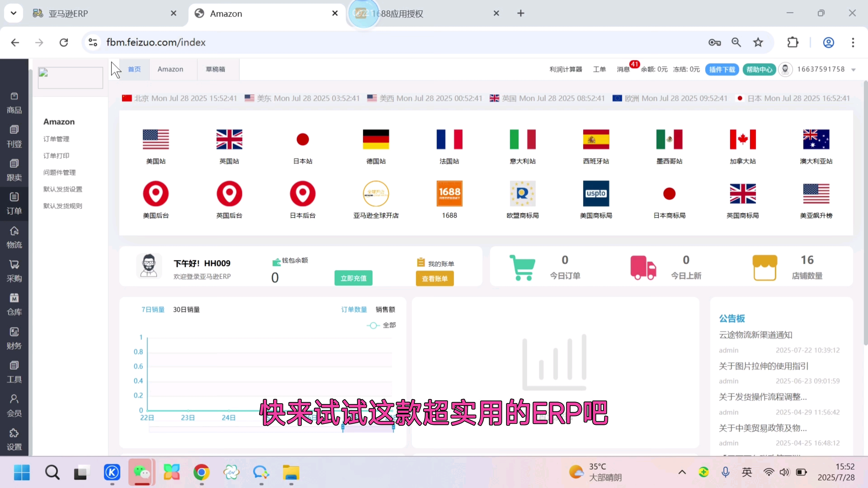Open the 利润计算器 link
Screen dimensions: 868x488
[x=566, y=69]
